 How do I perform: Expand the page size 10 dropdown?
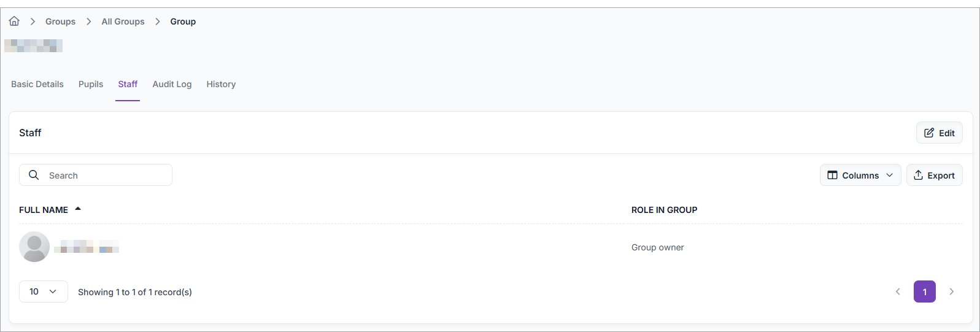coord(43,291)
